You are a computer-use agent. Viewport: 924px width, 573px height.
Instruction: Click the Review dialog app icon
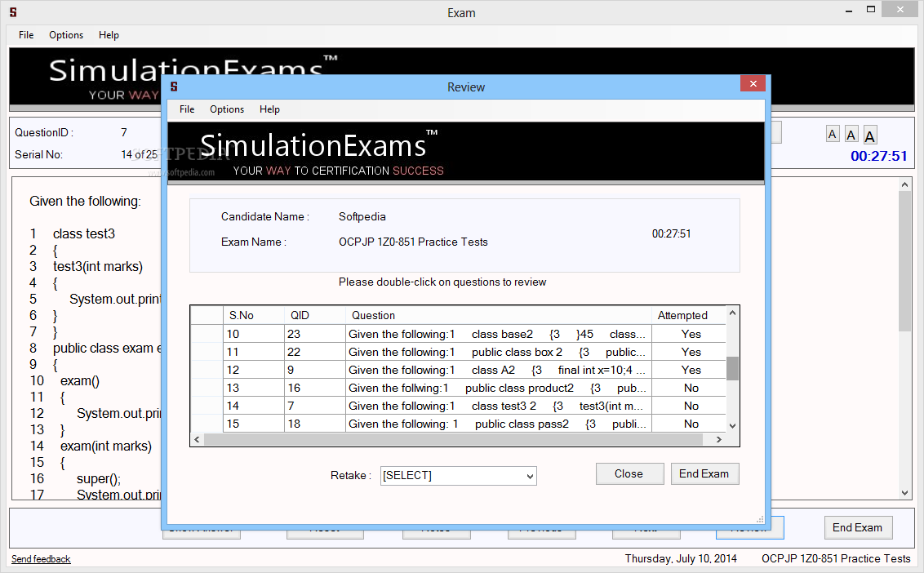(x=174, y=87)
